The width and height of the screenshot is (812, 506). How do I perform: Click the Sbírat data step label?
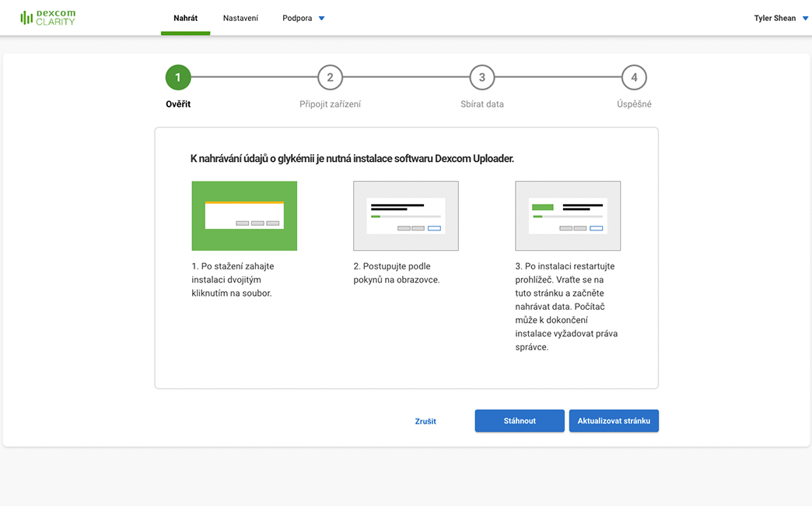pos(482,104)
